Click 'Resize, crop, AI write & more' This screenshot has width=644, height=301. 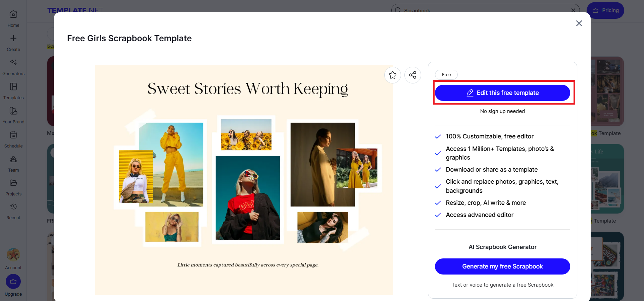pyautogui.click(x=486, y=203)
